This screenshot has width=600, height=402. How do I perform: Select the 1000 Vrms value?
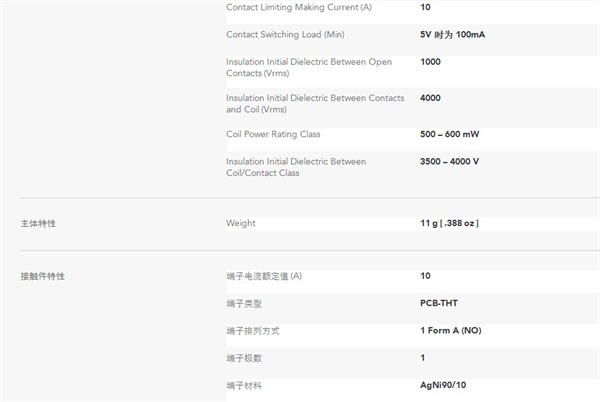[430, 62]
